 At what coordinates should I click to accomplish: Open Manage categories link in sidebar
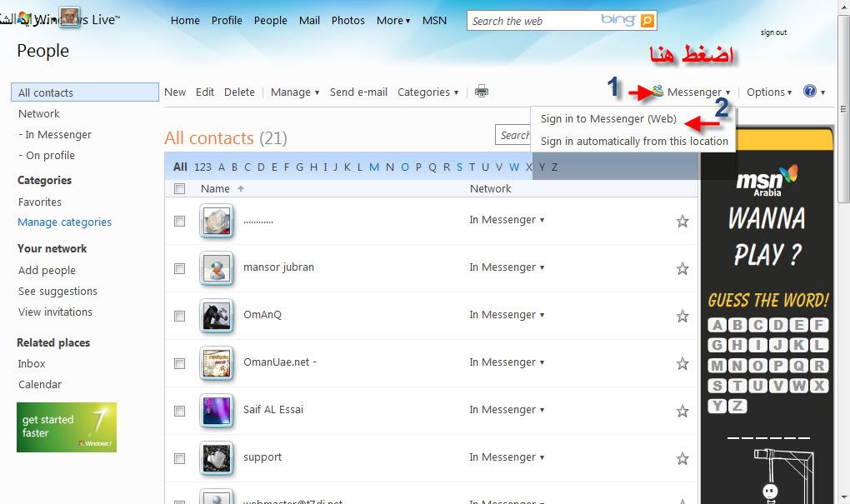click(64, 222)
